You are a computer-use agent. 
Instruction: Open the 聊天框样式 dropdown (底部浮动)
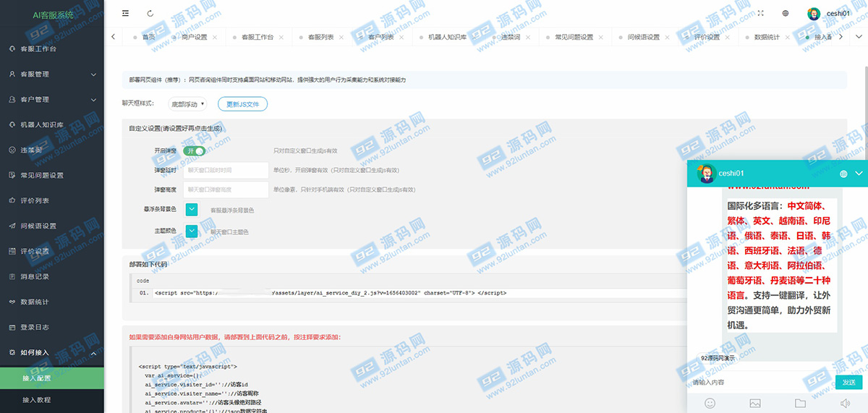tap(187, 104)
